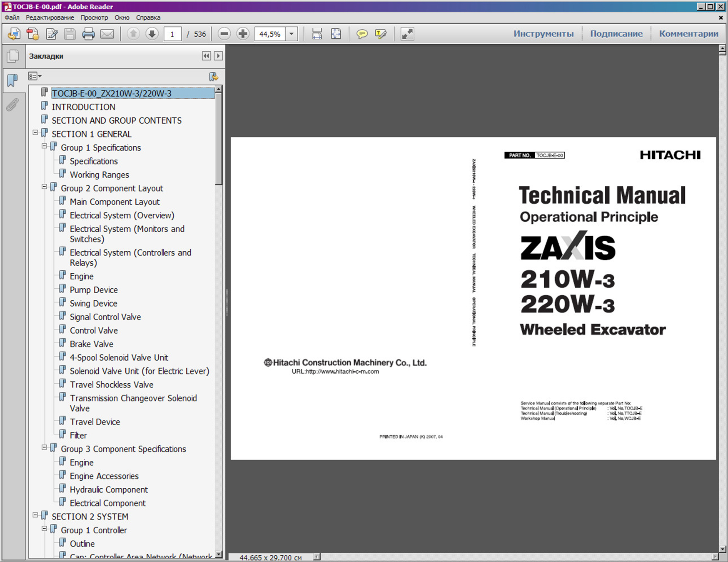Open the Инструменты pane
The image size is (728, 562).
point(543,34)
